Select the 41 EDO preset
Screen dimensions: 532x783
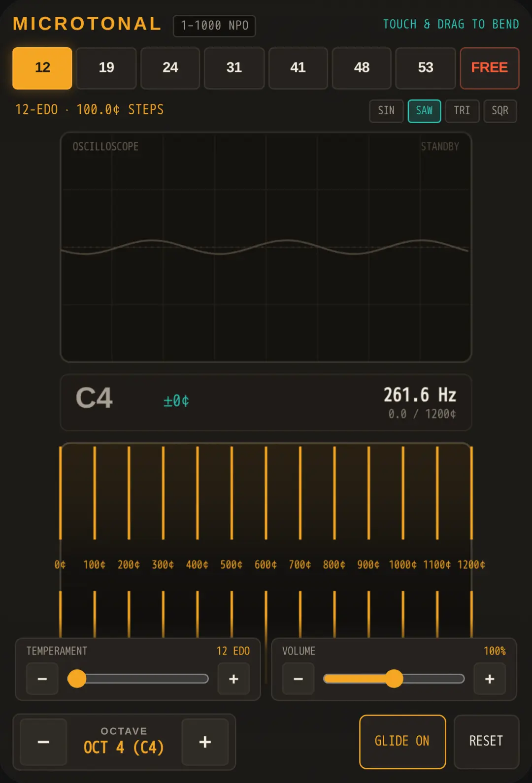click(x=298, y=68)
